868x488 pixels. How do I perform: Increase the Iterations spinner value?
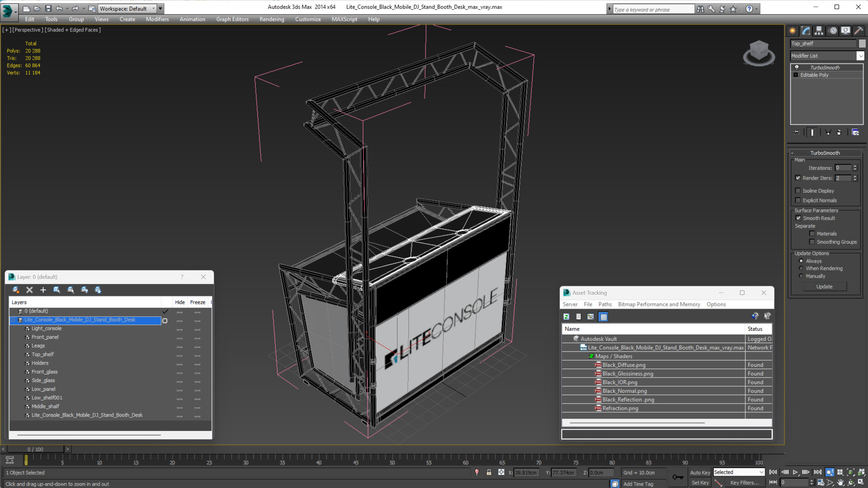tap(855, 166)
